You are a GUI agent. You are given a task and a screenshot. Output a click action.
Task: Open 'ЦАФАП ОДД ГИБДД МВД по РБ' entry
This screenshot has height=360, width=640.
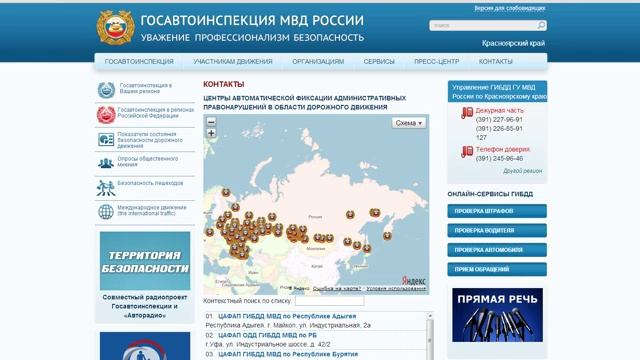tap(267, 335)
